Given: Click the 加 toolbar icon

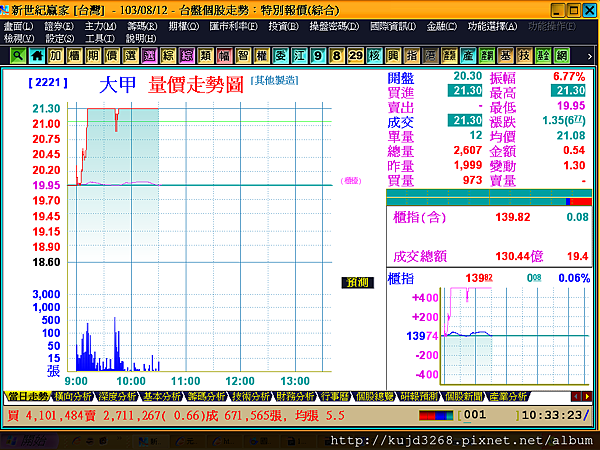Looking at the screenshot, I should [x=55, y=56].
